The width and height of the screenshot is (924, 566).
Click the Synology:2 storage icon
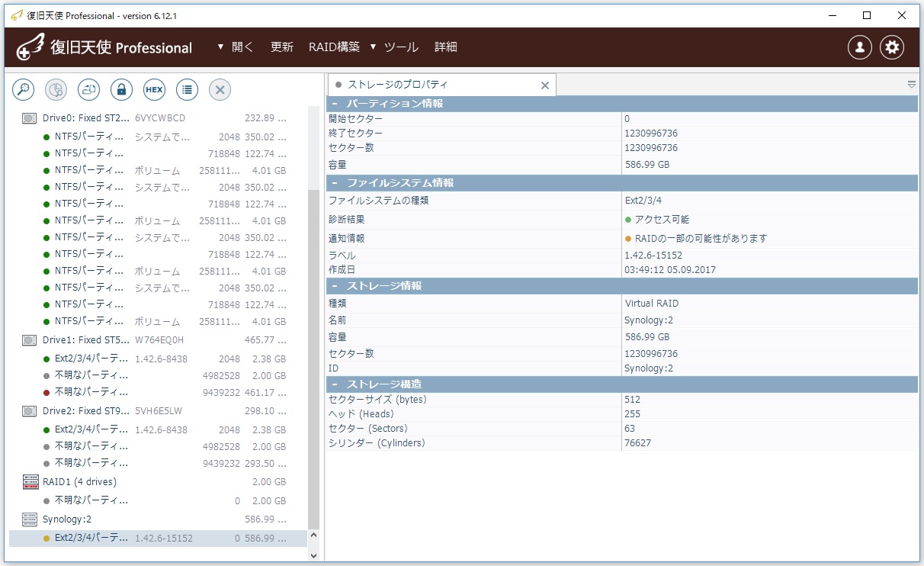click(x=30, y=519)
